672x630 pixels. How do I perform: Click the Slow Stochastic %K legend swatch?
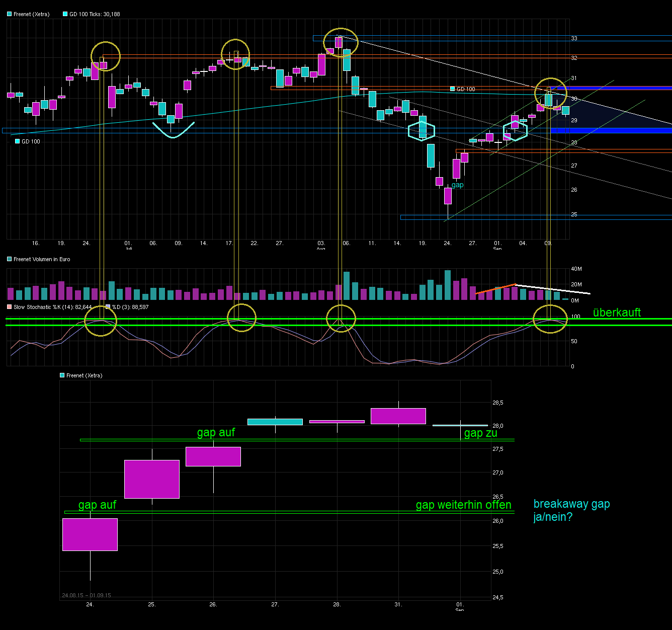[x=9, y=306]
